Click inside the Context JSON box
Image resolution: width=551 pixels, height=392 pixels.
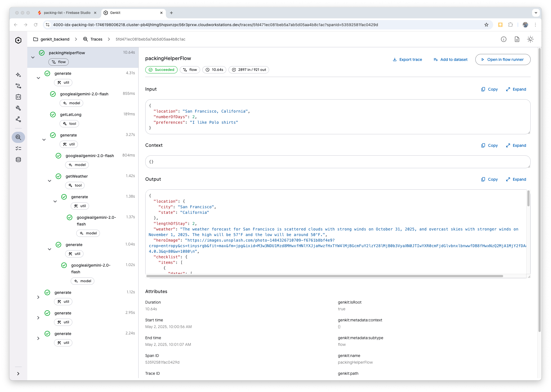(x=338, y=162)
